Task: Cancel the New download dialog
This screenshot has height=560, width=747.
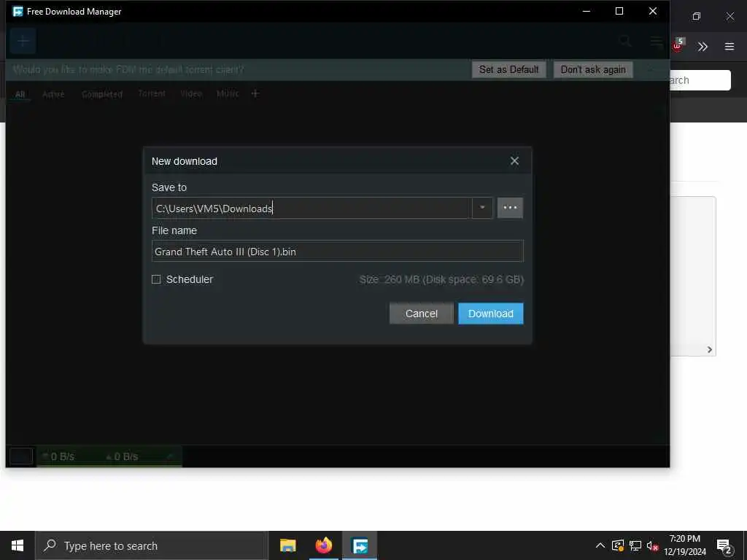Action: click(x=421, y=314)
